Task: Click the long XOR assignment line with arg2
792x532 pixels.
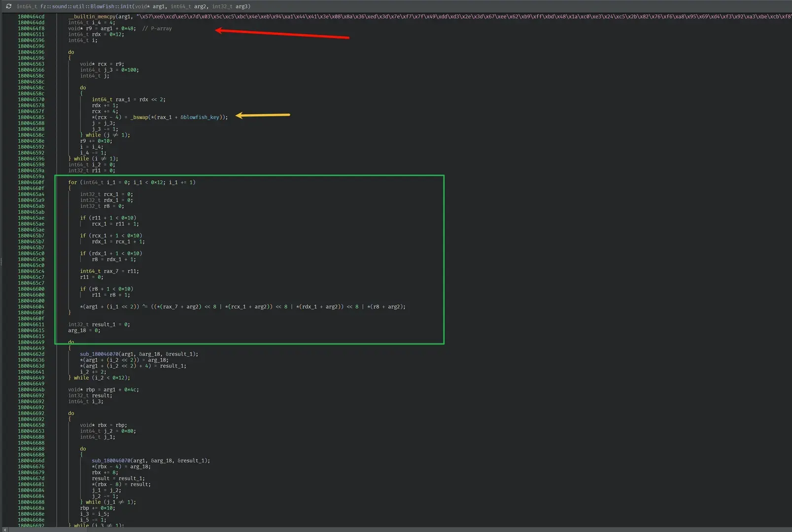Action: 242,307
